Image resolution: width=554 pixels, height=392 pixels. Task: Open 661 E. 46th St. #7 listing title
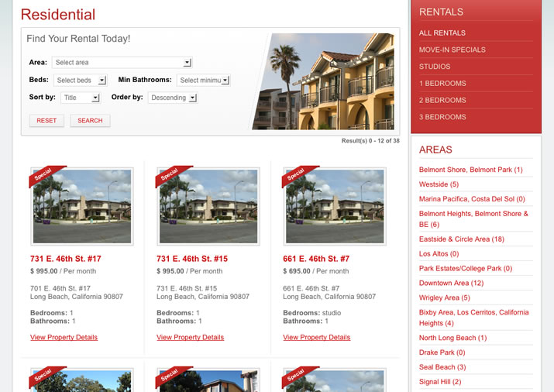pyautogui.click(x=316, y=259)
